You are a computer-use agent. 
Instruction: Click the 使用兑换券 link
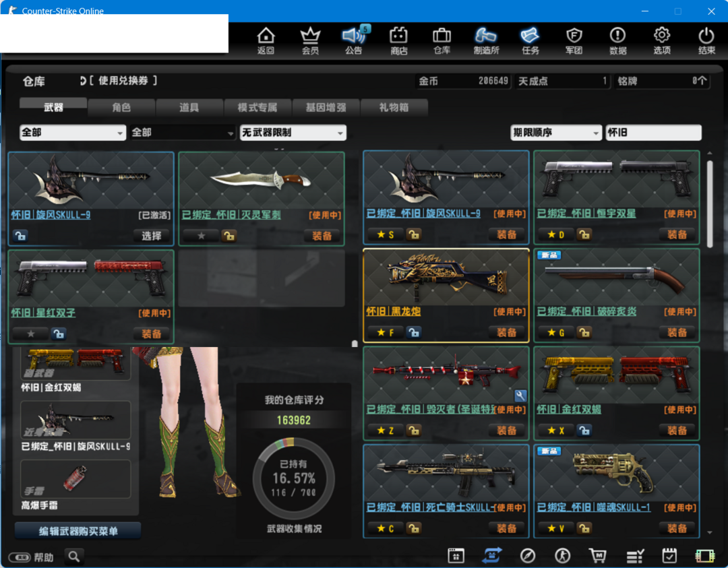pyautogui.click(x=123, y=81)
